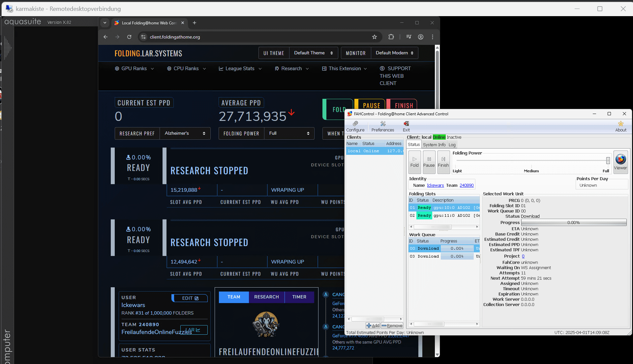This screenshot has height=364, width=633.
Task: Close the Local Folding@home Web Control tab
Action: (x=183, y=23)
